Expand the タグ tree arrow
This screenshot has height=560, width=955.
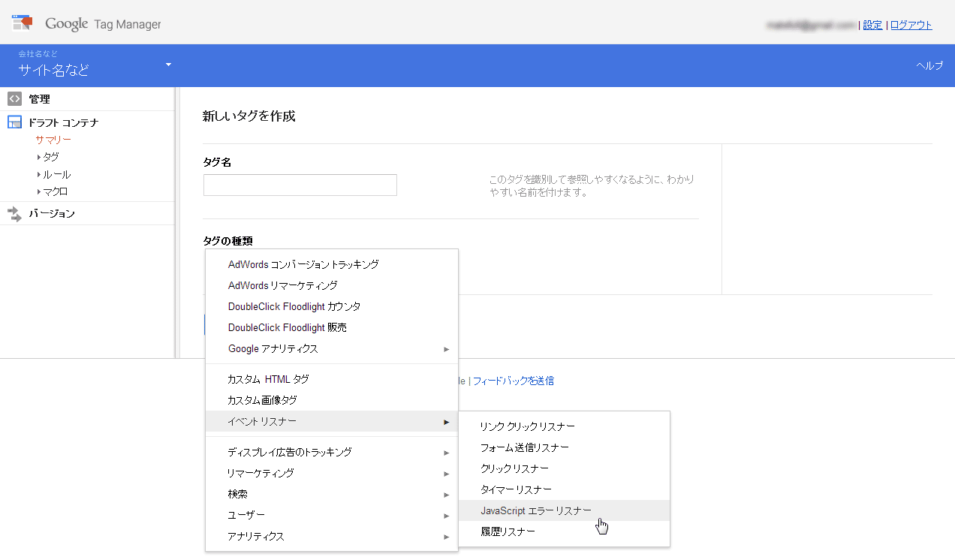pyautogui.click(x=38, y=157)
